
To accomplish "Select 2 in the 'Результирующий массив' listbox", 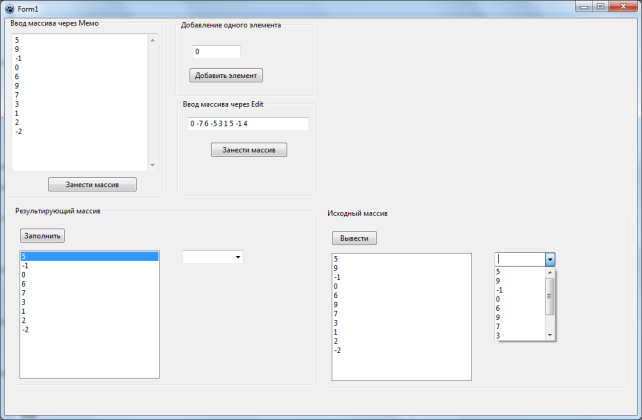I will [x=89, y=321].
